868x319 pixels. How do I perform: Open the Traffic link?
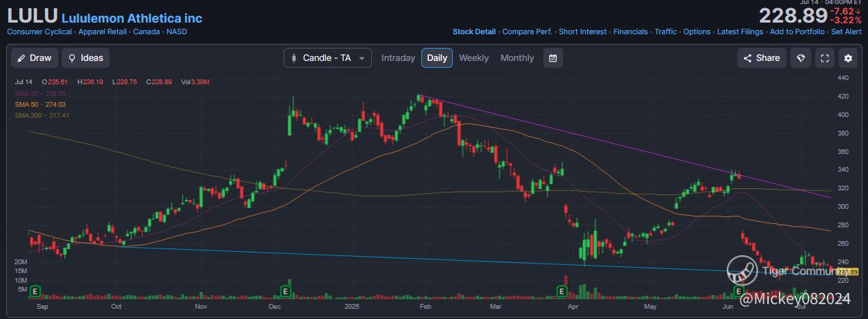click(665, 31)
